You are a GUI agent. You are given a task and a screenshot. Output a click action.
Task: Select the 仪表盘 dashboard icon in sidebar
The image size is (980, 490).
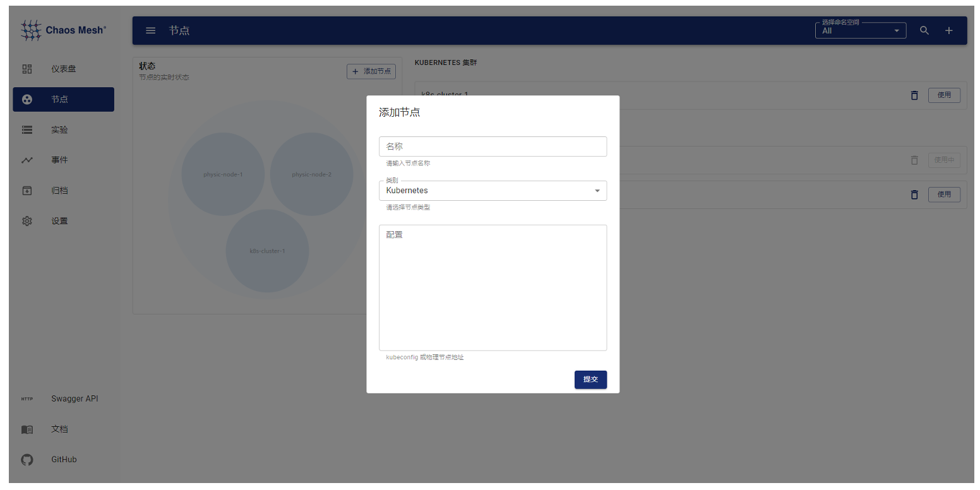click(27, 69)
